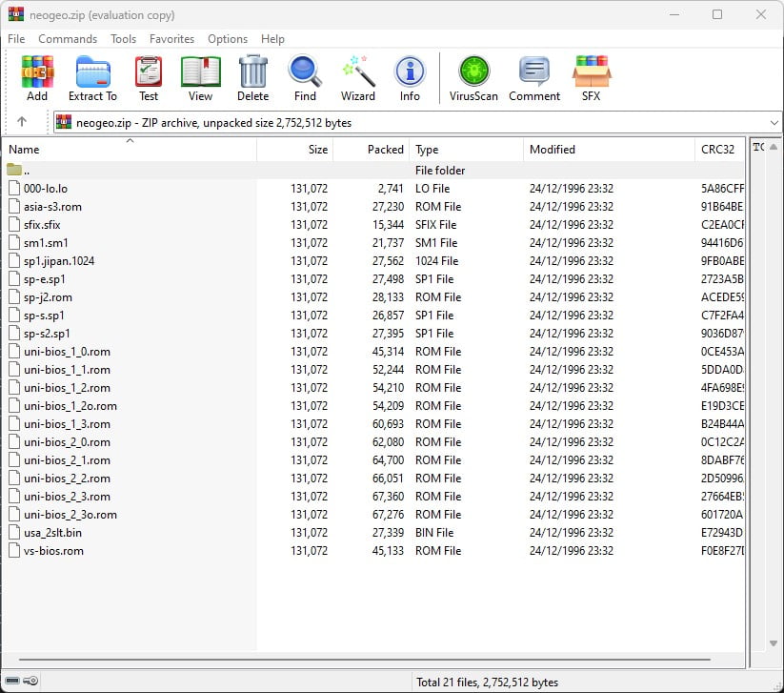Click the Find magnifier icon

(305, 71)
